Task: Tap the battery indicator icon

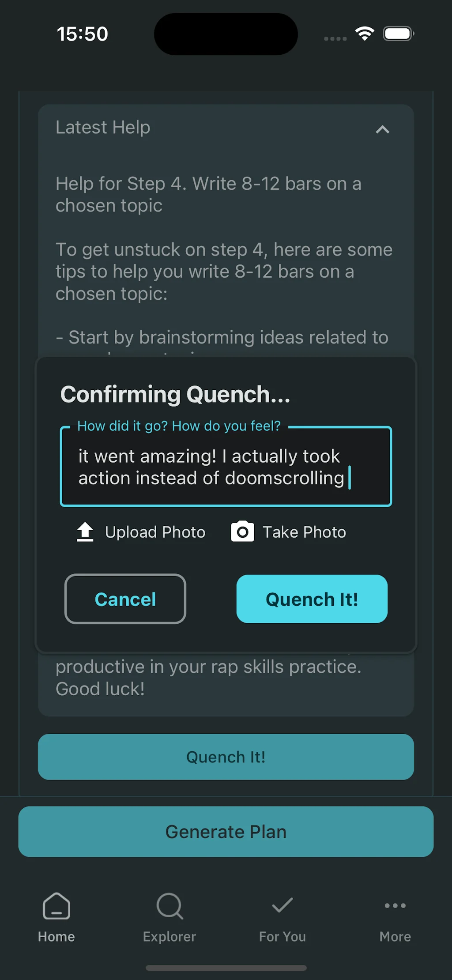Action: tap(398, 33)
